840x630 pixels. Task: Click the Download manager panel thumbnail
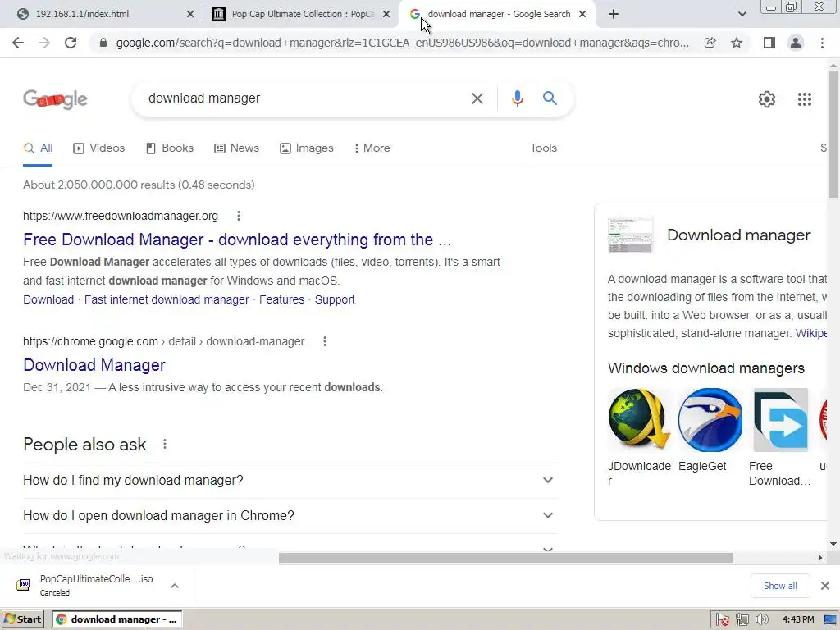(631, 235)
